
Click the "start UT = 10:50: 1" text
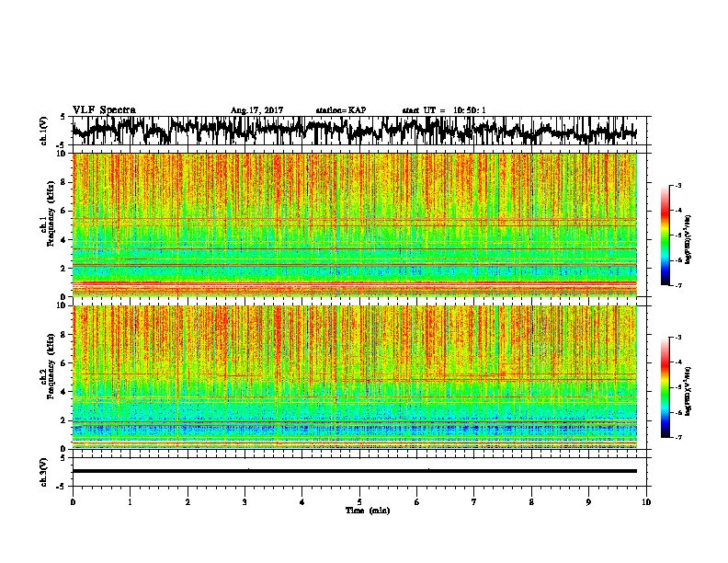444,110
